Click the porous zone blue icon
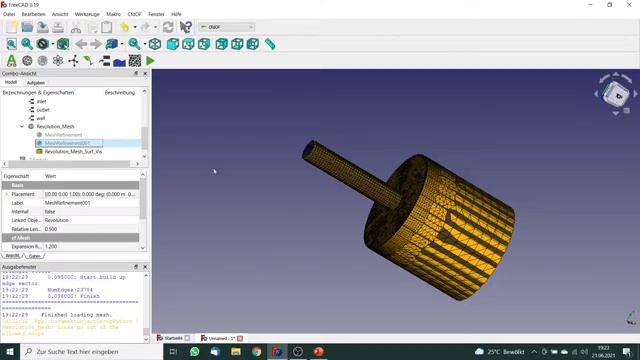Image resolution: width=640 pixels, height=360 pixels. click(120, 62)
